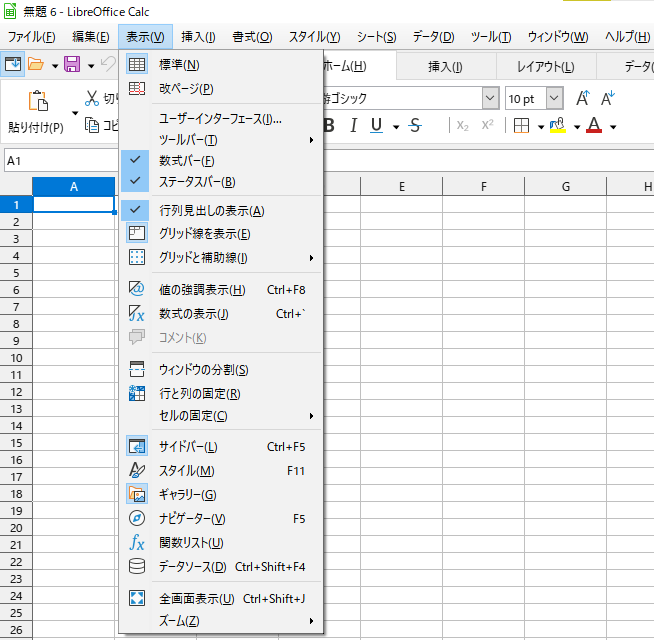
Task: Increase font size with the larger A icon
Action: point(583,98)
